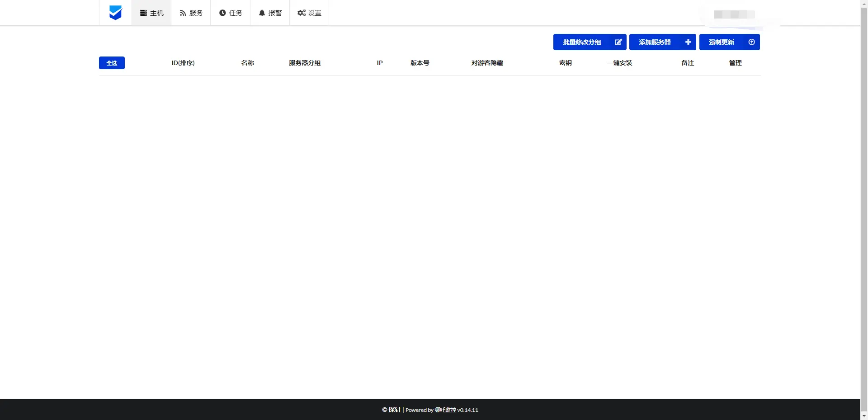Open the 报警 (Alerts) tab
868x420 pixels.
tap(270, 13)
